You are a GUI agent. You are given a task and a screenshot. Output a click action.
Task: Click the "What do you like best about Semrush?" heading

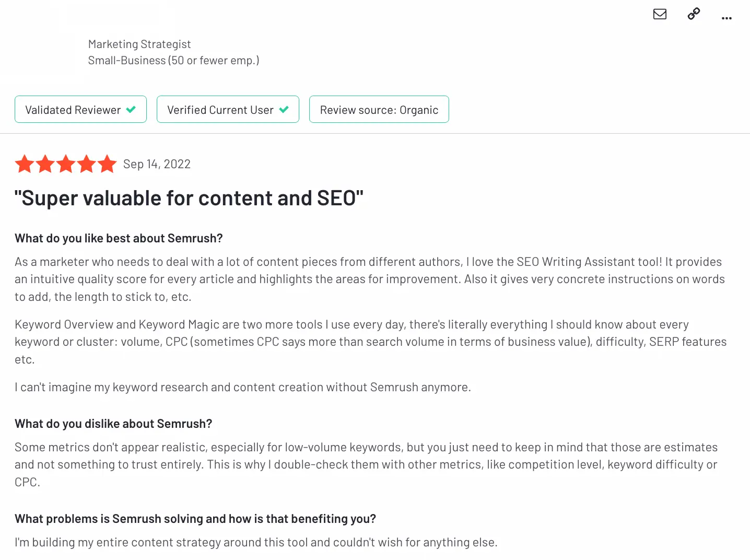(x=119, y=238)
